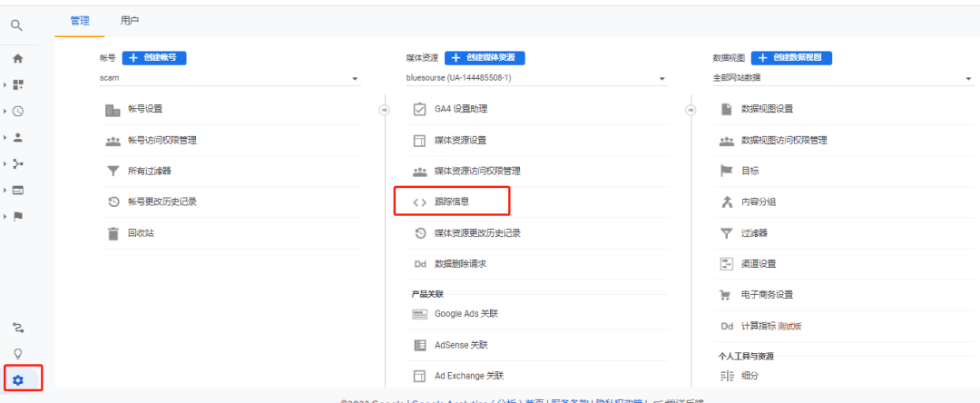Open the Google Ads 关联 link
The width and height of the screenshot is (980, 403).
465,314
